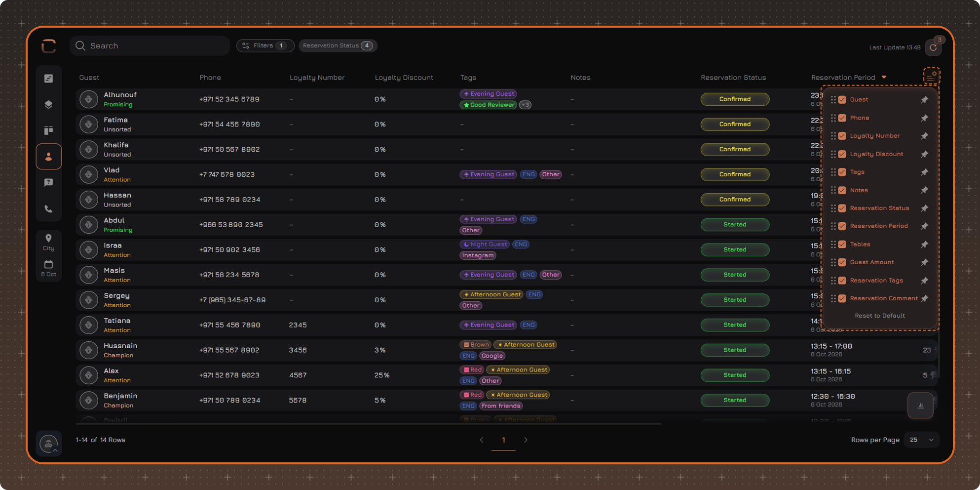Click the Loyalty Discount column header
The height and width of the screenshot is (490, 980).
(404, 78)
